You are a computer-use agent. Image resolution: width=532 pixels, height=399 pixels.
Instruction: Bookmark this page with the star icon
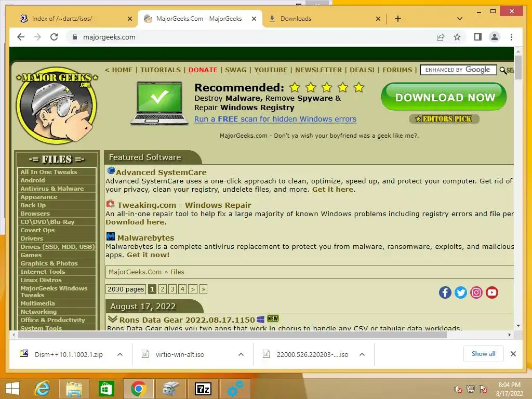pos(457,37)
